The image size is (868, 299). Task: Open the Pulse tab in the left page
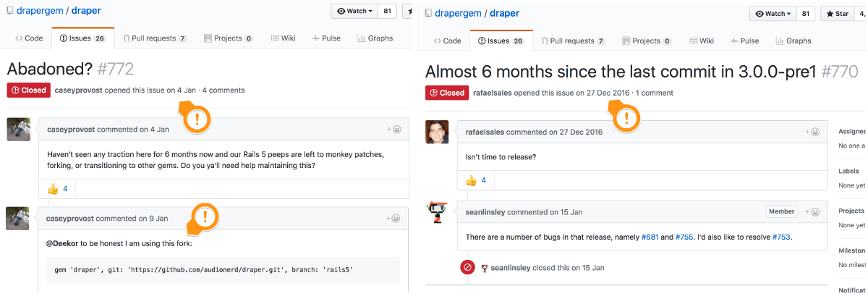326,38
